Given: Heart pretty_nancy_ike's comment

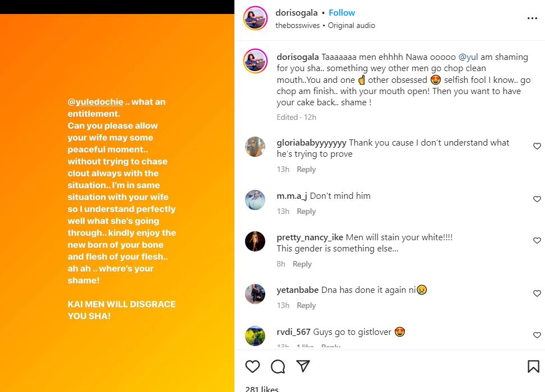Looking at the screenshot, I should (x=537, y=241).
